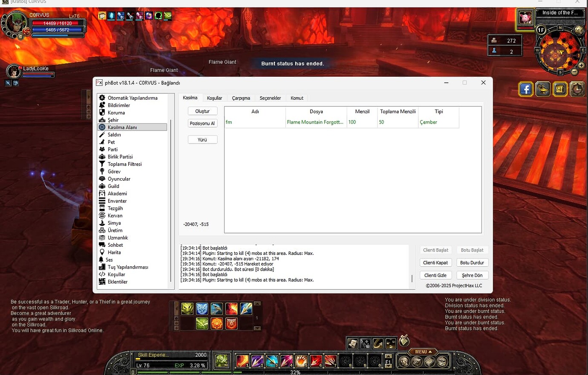Switch to the Seçenekler tab in phBot

270,98
